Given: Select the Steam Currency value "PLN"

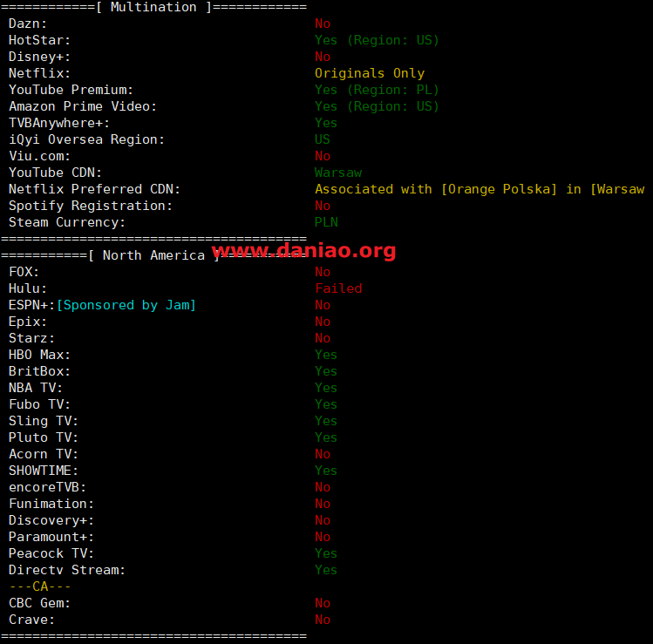Looking at the screenshot, I should (326, 222).
